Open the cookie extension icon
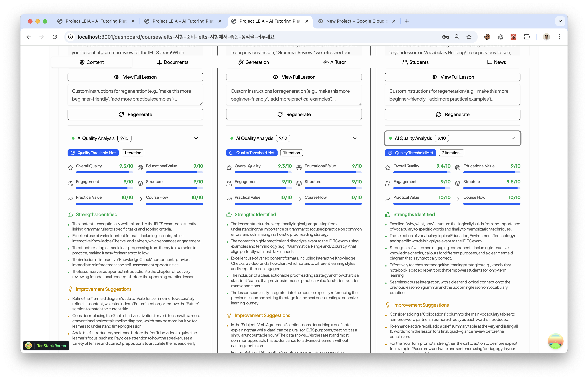Viewport: 588px width, 380px height. click(x=487, y=37)
